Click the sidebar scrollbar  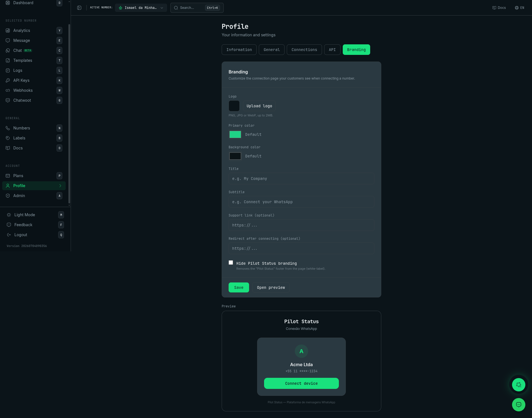coord(69,114)
